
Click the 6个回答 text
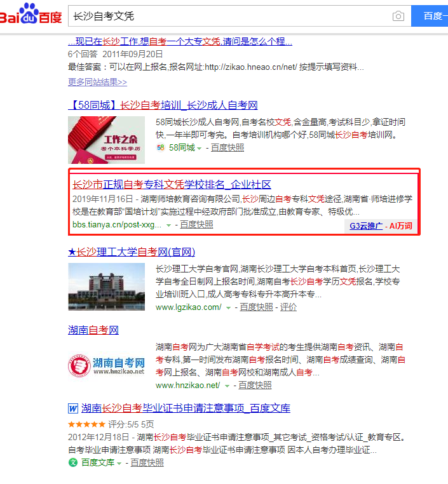(x=83, y=55)
